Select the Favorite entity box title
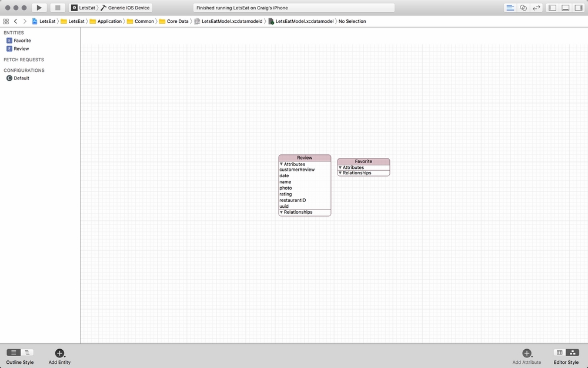Viewport: 588px width, 368px height. click(x=363, y=161)
